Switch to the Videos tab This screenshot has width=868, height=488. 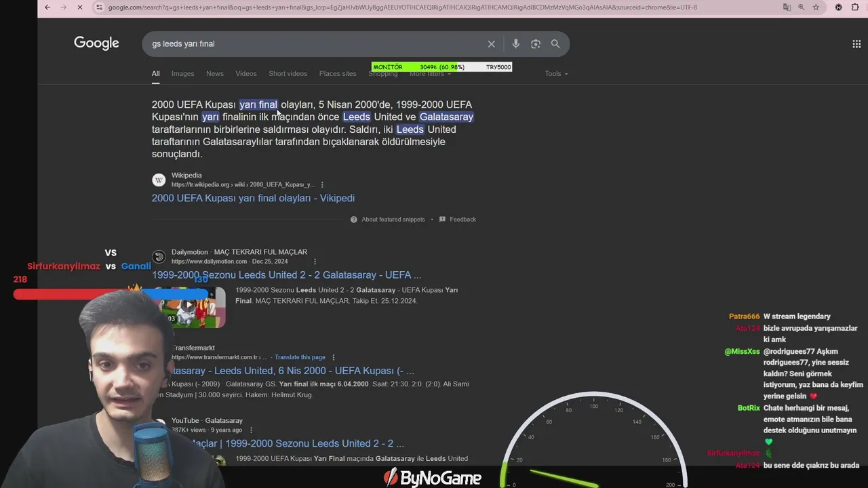[x=246, y=73]
